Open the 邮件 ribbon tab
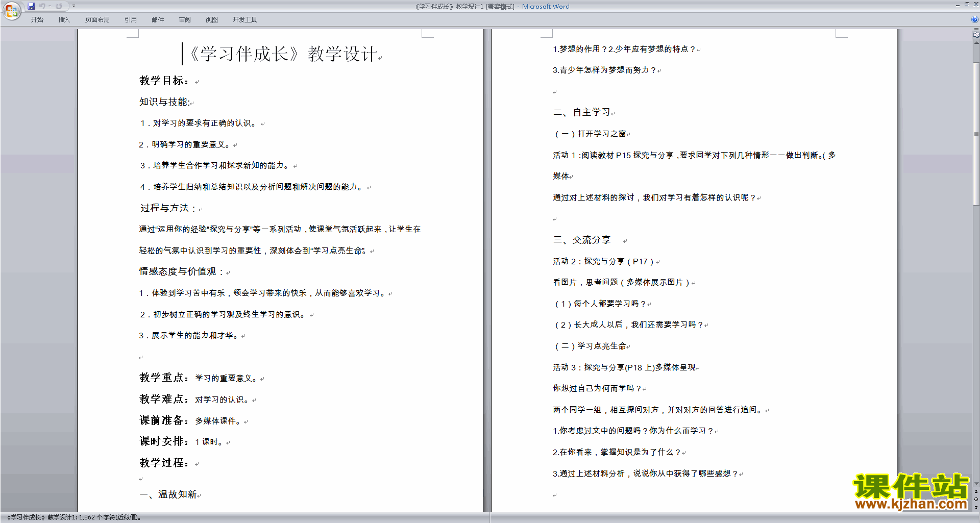This screenshot has height=523, width=980. click(x=158, y=20)
